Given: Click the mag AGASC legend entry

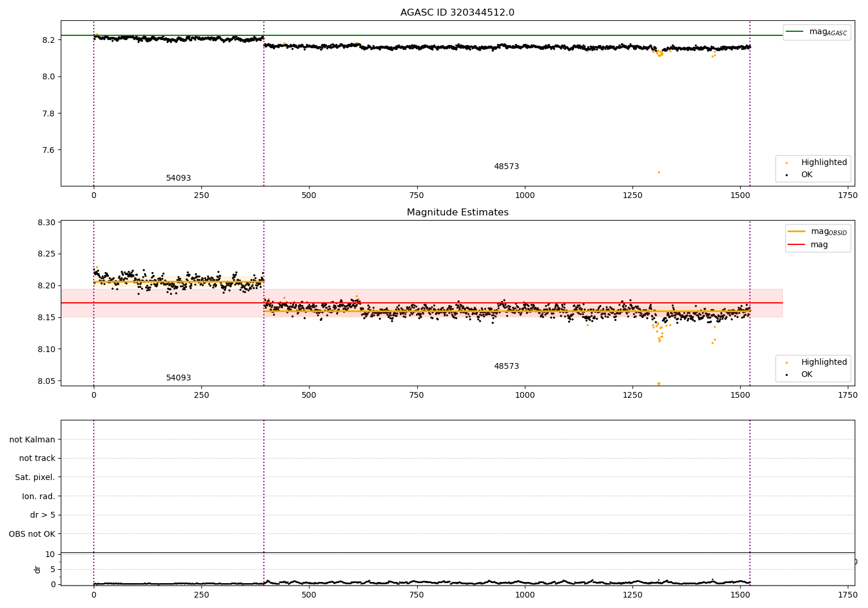Looking at the screenshot, I should 816,32.
